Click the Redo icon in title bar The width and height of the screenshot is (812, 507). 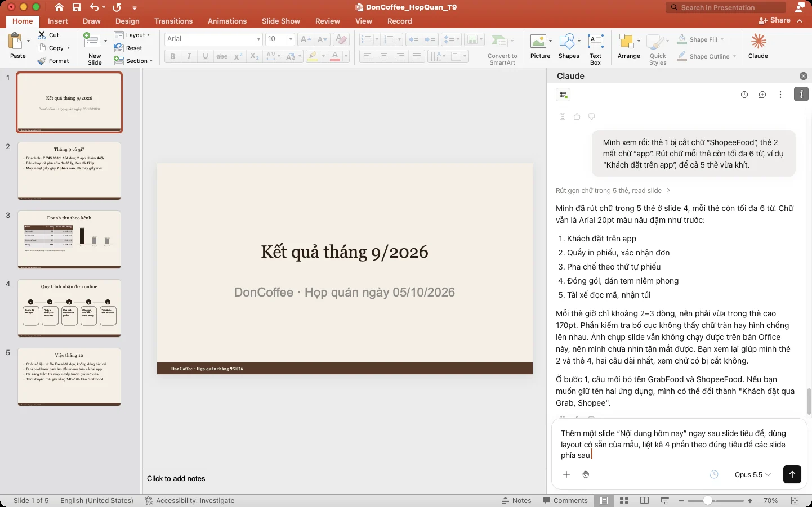(x=117, y=7)
